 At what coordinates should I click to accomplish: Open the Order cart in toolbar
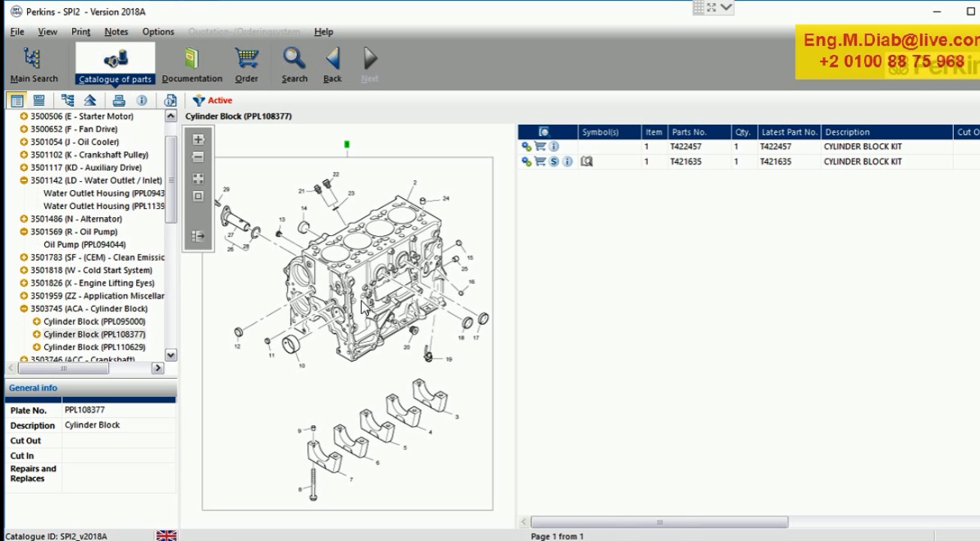click(x=247, y=65)
